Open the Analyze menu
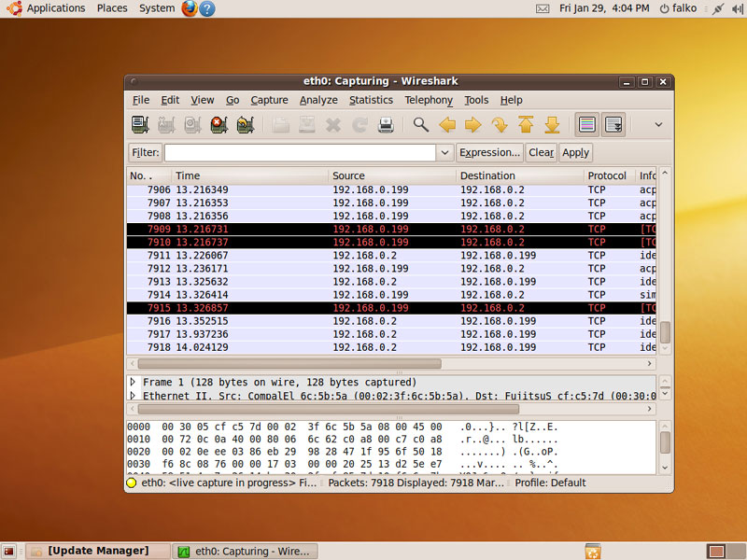 [x=318, y=100]
